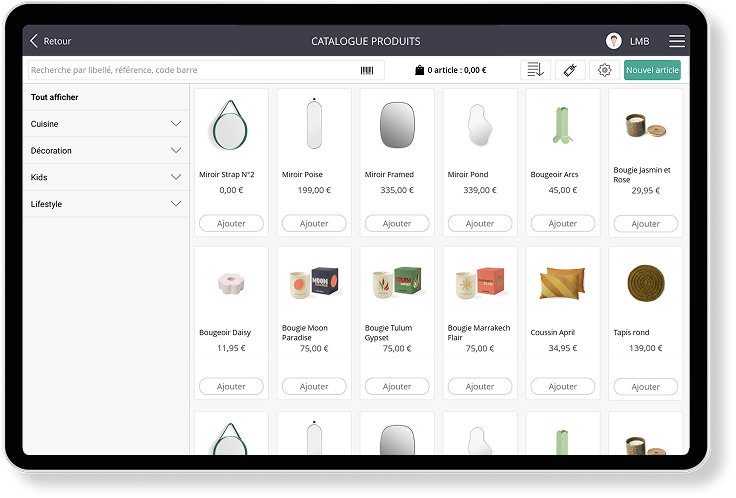This screenshot has width=736, height=498.
Task: Add Bougeoir Daisy with Ajouter
Action: point(231,386)
